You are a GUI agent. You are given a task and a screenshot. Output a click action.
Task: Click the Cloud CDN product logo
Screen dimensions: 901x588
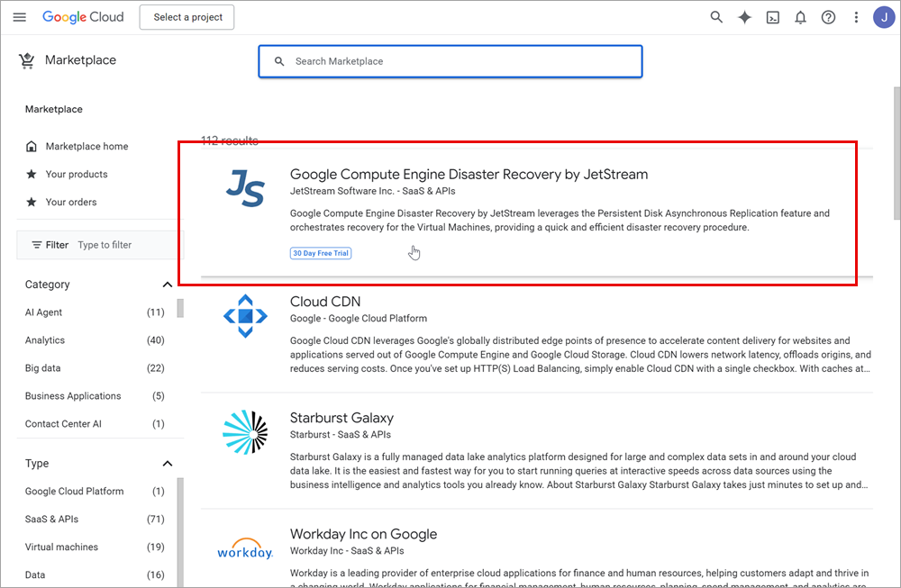(245, 316)
